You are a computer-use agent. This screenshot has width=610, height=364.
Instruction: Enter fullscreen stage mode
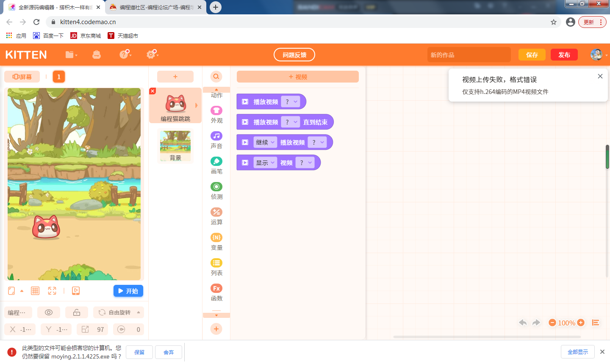(52, 291)
